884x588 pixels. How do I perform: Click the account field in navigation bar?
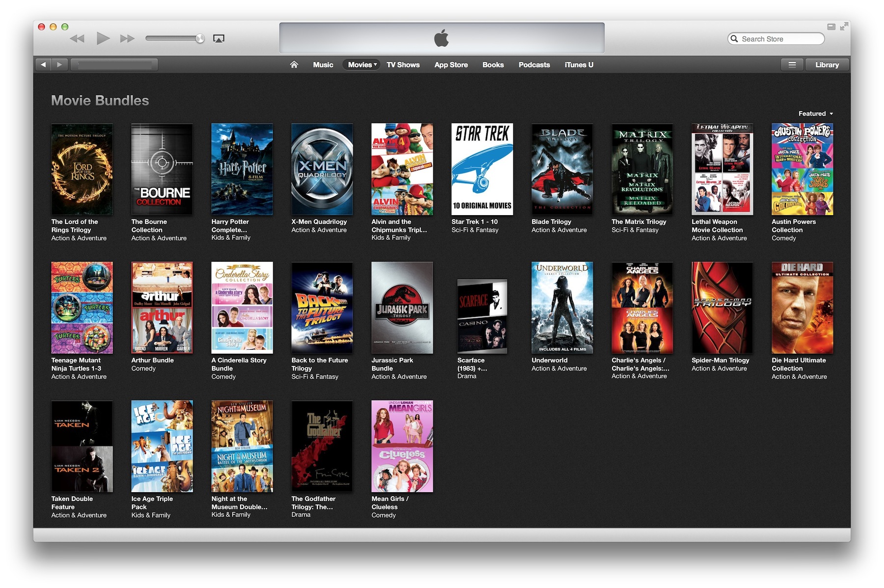[x=114, y=64]
